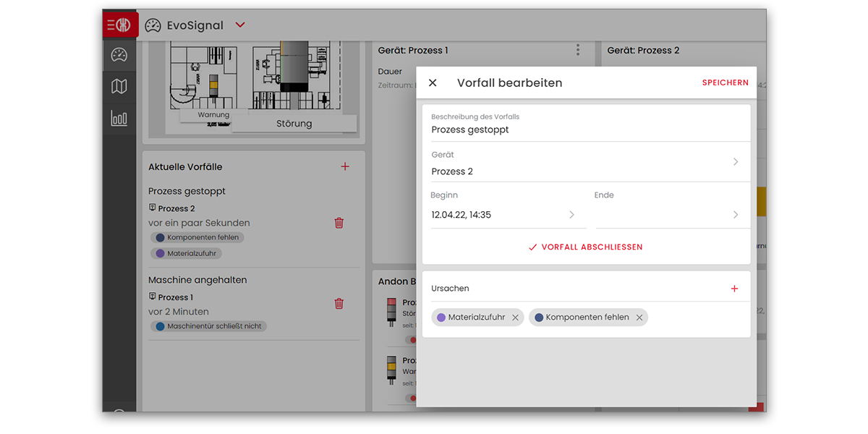
Task: Open the EvoSignal app dropdown arrow
Action: (x=240, y=25)
